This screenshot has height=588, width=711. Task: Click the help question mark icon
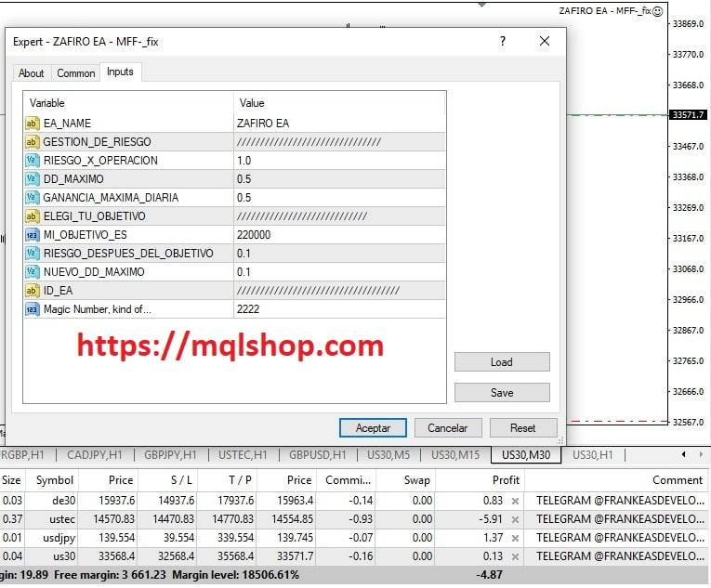coord(503,41)
